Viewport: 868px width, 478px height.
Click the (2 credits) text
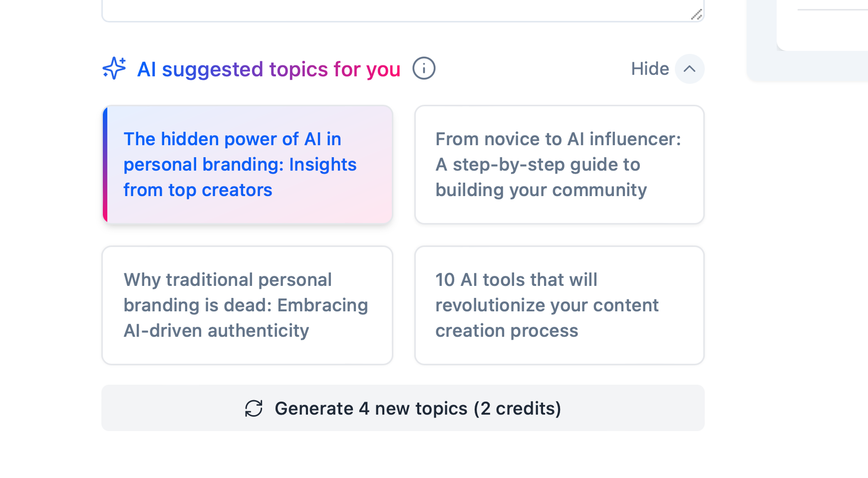point(518,409)
